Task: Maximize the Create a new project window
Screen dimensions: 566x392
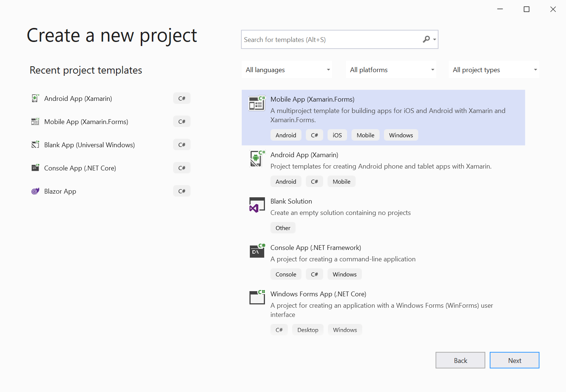Action: point(527,9)
